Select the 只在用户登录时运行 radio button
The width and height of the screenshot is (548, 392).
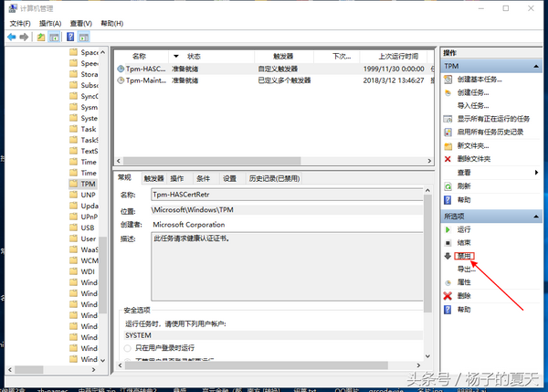127,348
